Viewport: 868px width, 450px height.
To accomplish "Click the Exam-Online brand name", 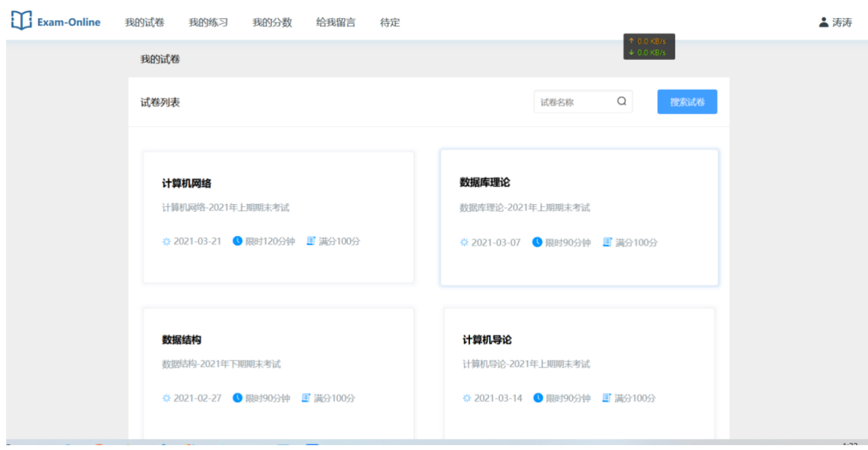I will [68, 23].
